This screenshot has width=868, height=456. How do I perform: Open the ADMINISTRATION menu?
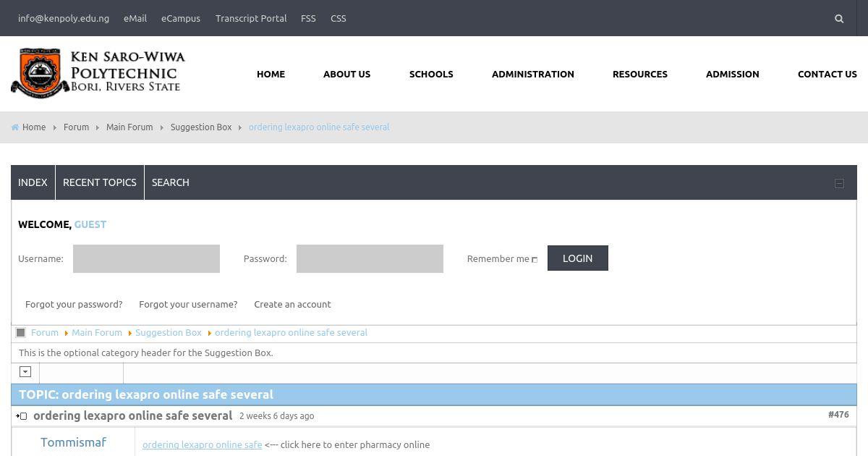coord(533,74)
